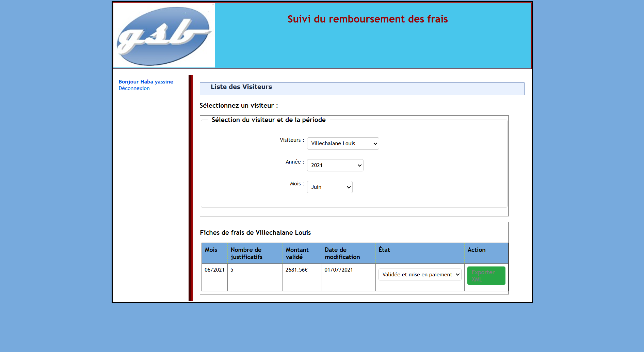Viewport: 644px width, 352px height.
Task: Select the 'Liste des Visiteurs' header bar
Action: (x=362, y=88)
